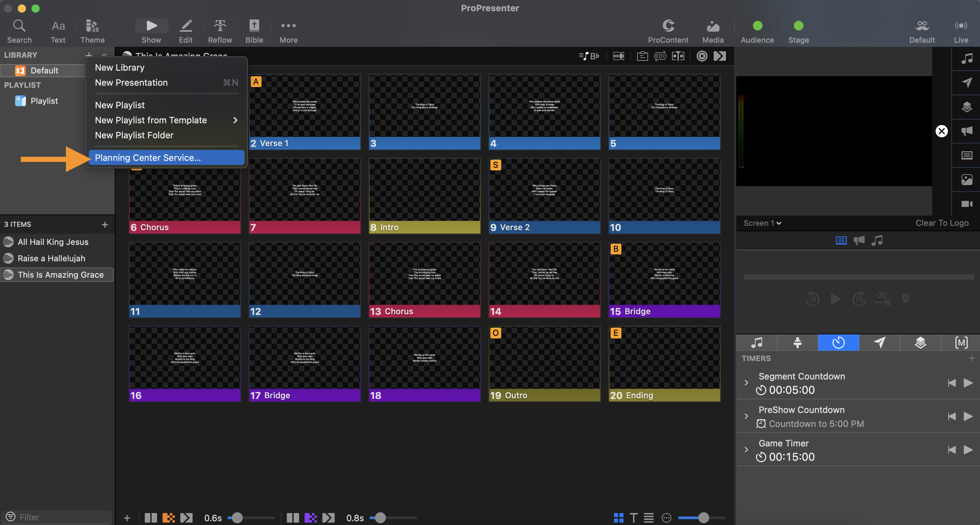
Task: Open the Live streaming control
Action: click(x=961, y=31)
